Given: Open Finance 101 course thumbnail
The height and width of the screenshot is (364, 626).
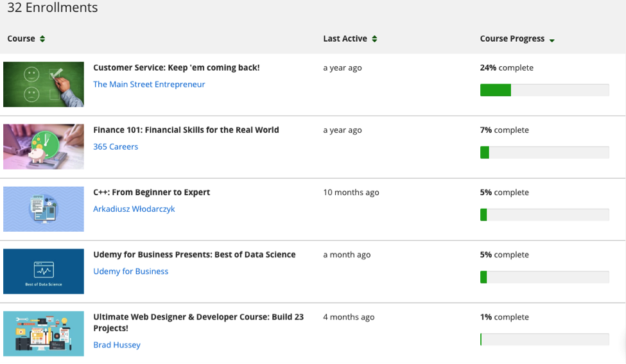Looking at the screenshot, I should coord(44,146).
